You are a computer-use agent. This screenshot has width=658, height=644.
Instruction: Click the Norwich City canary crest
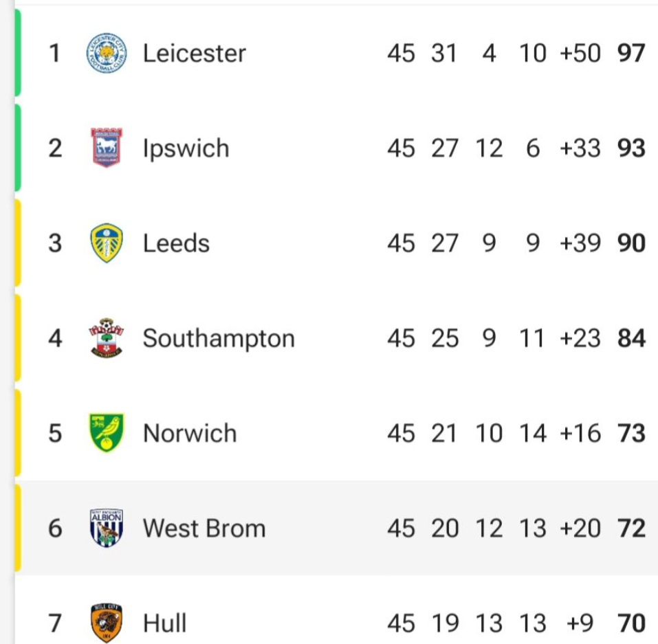[107, 433]
